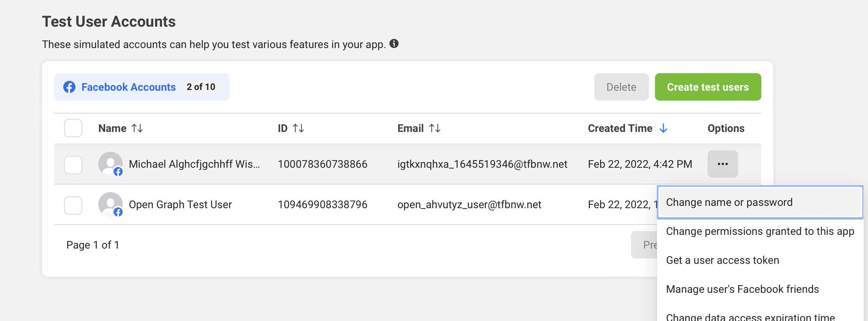The height and width of the screenshot is (321, 868).
Task: Toggle Created Time sort direction arrow
Action: coord(663,128)
